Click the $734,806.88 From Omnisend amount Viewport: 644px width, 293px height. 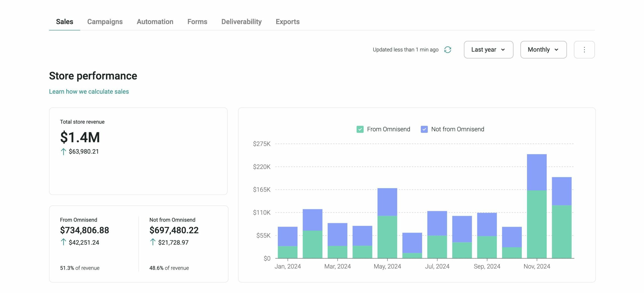85,230
